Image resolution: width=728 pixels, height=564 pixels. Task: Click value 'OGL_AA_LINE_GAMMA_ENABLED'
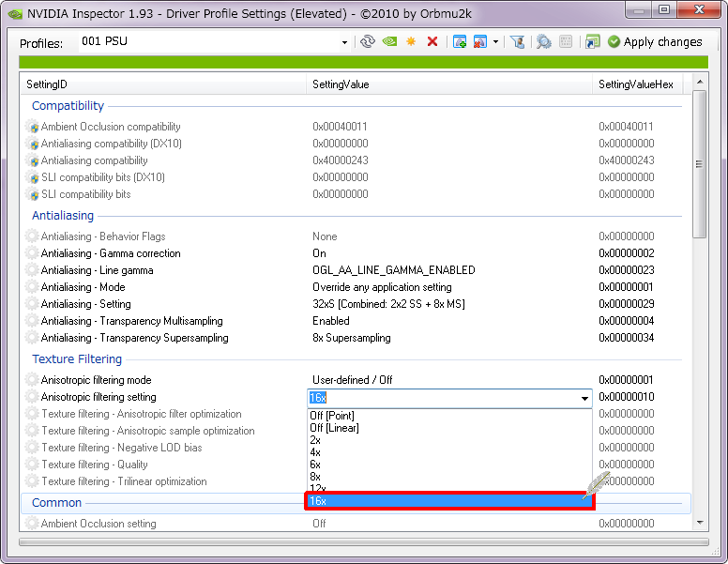tap(394, 270)
